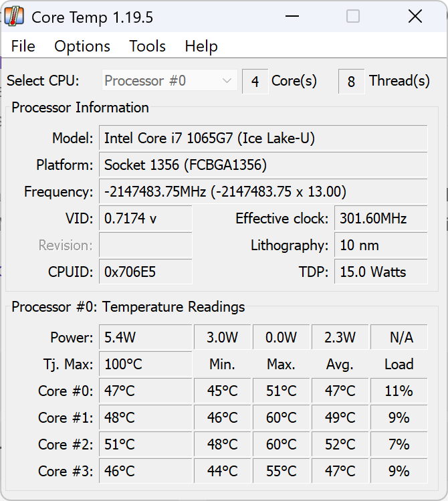Click the VID value 0.7174 v
The height and width of the screenshot is (501, 448).
point(146,218)
